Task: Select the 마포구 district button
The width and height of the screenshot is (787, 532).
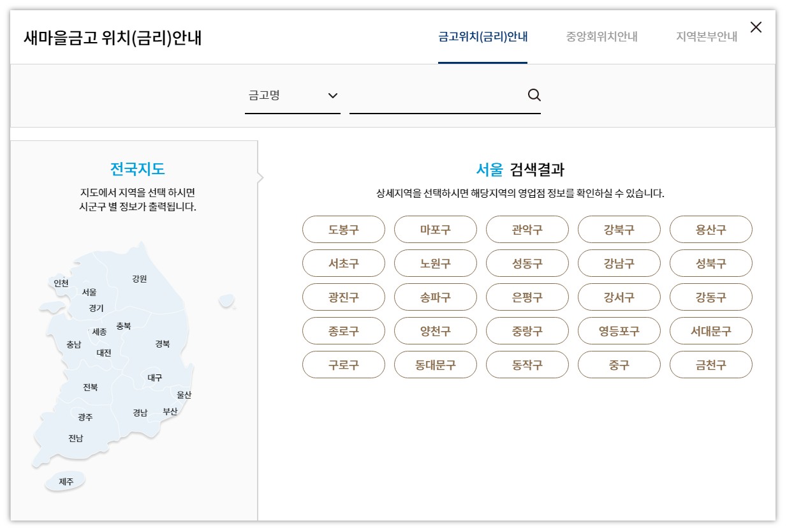Action: coord(436,230)
